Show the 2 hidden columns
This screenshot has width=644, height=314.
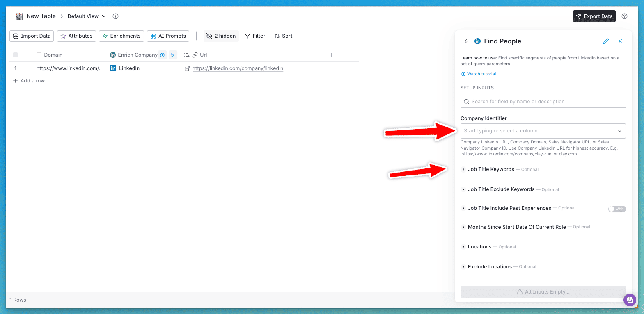(x=221, y=36)
